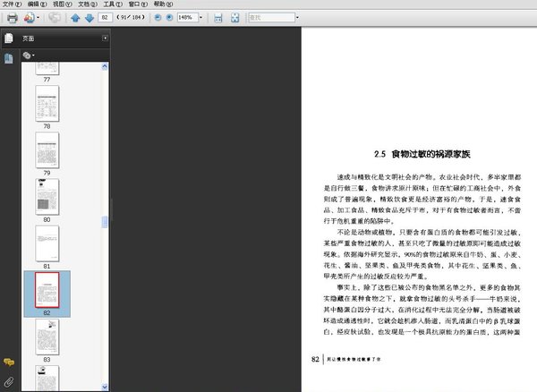Click the Print icon in toolbar

pos(13,18)
